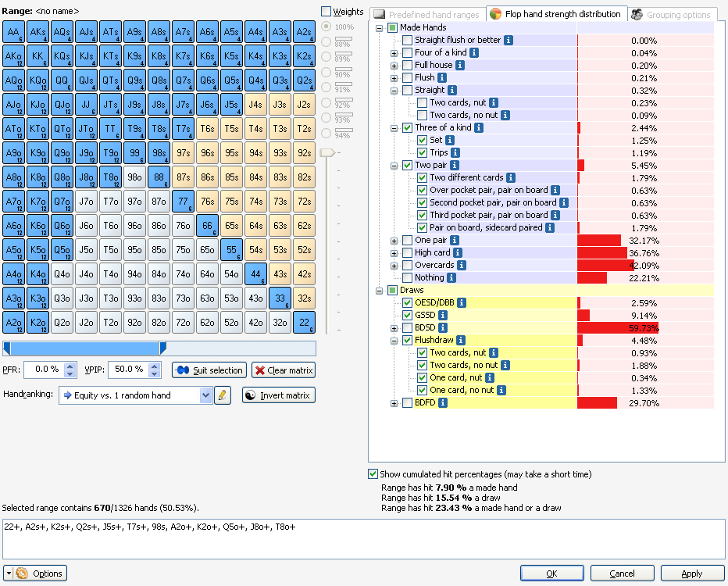Open the Handranking dropdown

point(206,395)
